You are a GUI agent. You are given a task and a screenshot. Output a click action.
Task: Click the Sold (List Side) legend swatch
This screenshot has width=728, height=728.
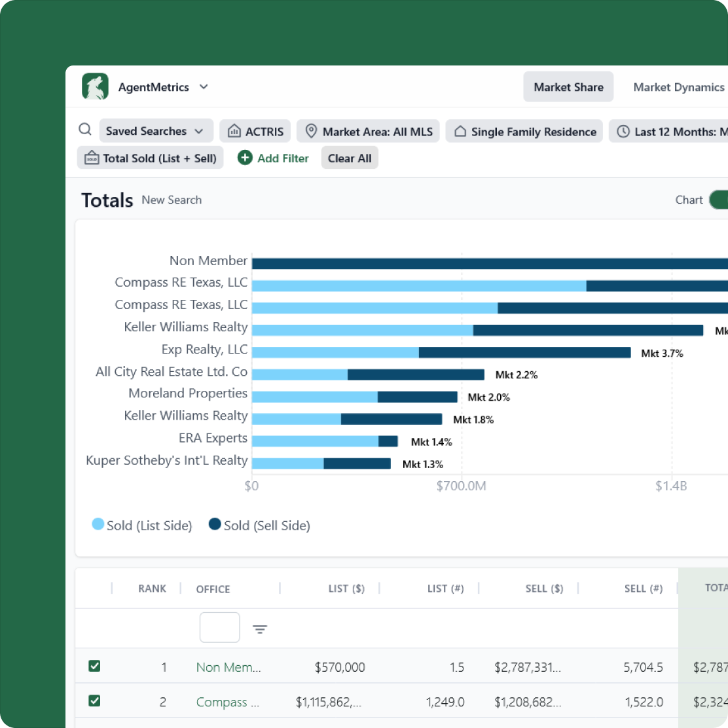point(98,524)
